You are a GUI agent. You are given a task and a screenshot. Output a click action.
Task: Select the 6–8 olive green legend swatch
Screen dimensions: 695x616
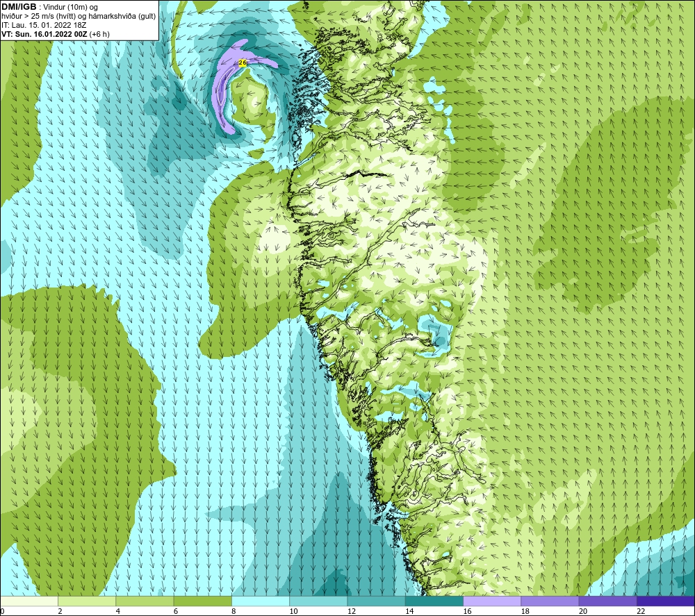(202, 601)
